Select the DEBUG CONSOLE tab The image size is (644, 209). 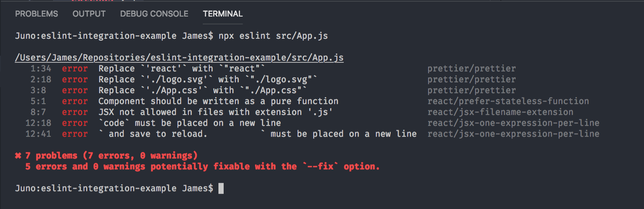(154, 14)
